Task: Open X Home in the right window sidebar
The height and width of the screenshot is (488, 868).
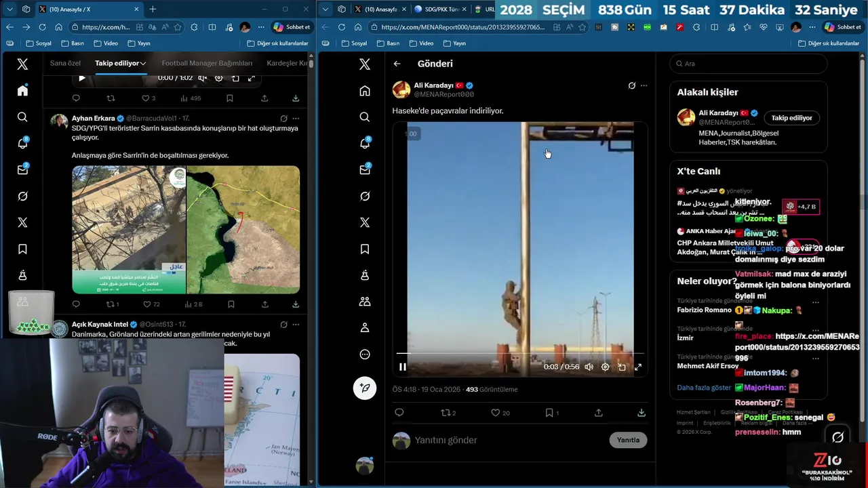Action: point(365,91)
